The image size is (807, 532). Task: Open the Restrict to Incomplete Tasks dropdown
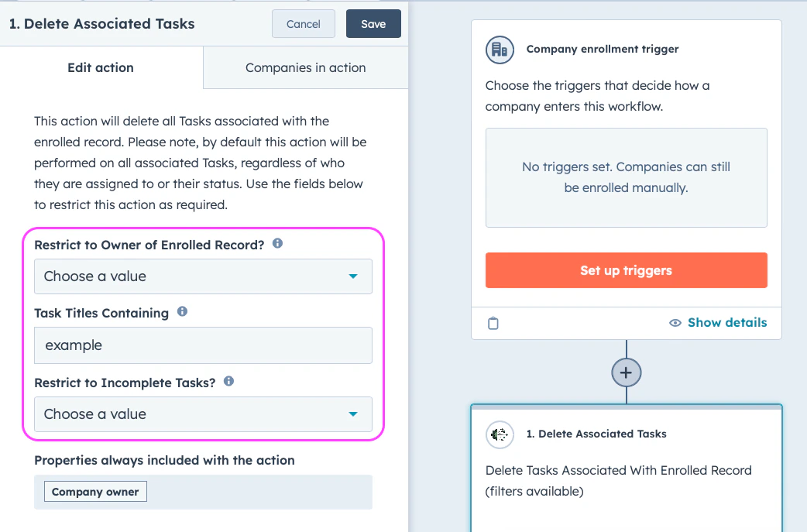203,414
